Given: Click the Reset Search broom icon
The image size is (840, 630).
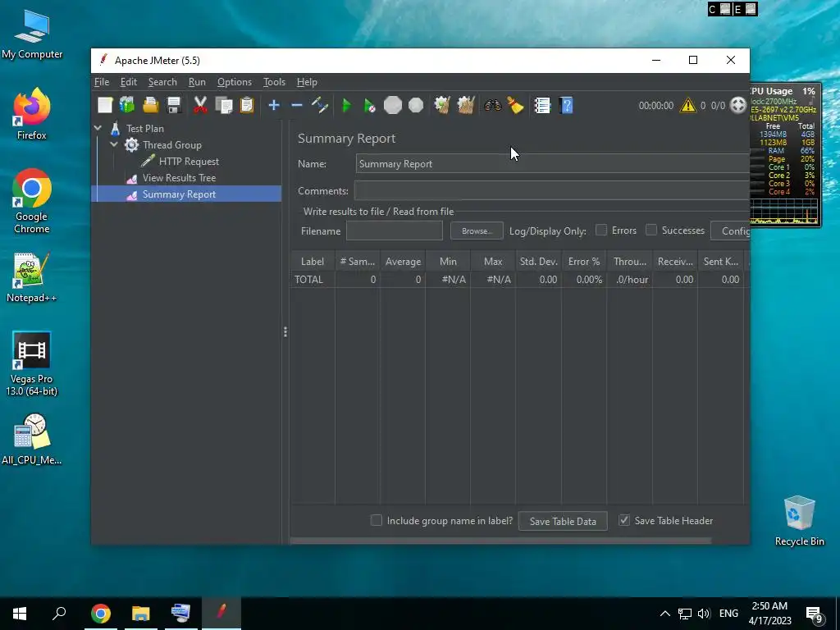Looking at the screenshot, I should pyautogui.click(x=515, y=105).
